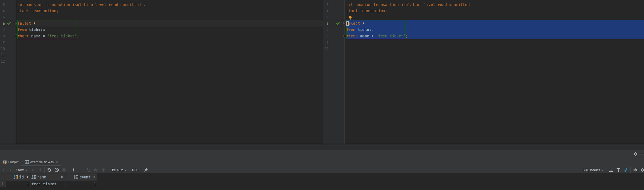Delete the selected row with minus icon

pos(81,170)
